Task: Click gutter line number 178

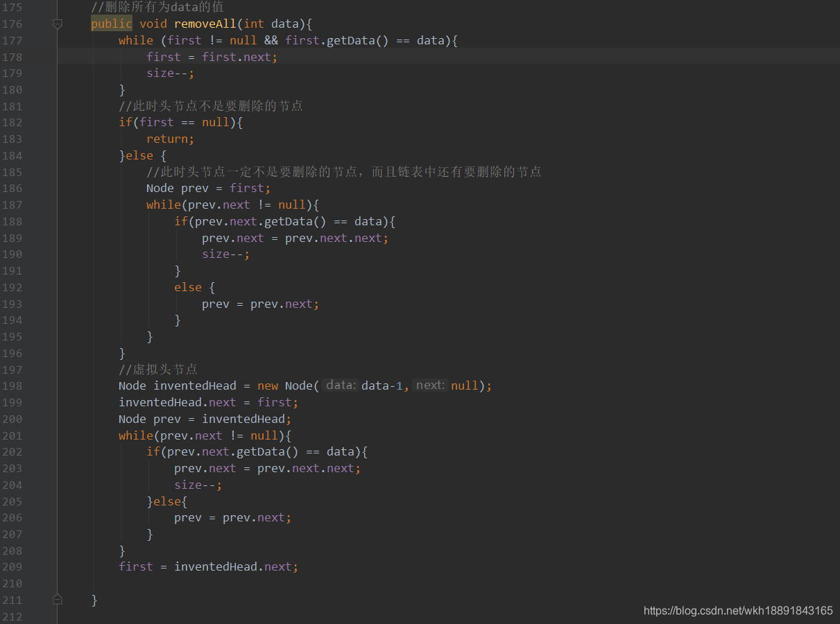Action: (x=12, y=57)
